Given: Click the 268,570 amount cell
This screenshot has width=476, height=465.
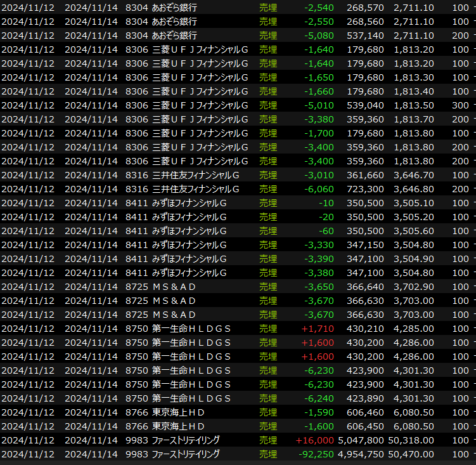Looking at the screenshot, I should pyautogui.click(x=364, y=8).
